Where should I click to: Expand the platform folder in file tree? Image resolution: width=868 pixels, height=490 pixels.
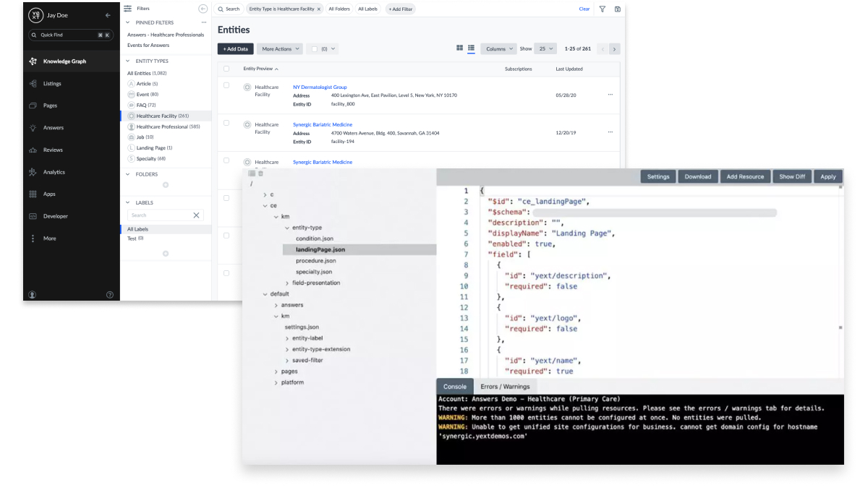click(x=276, y=382)
